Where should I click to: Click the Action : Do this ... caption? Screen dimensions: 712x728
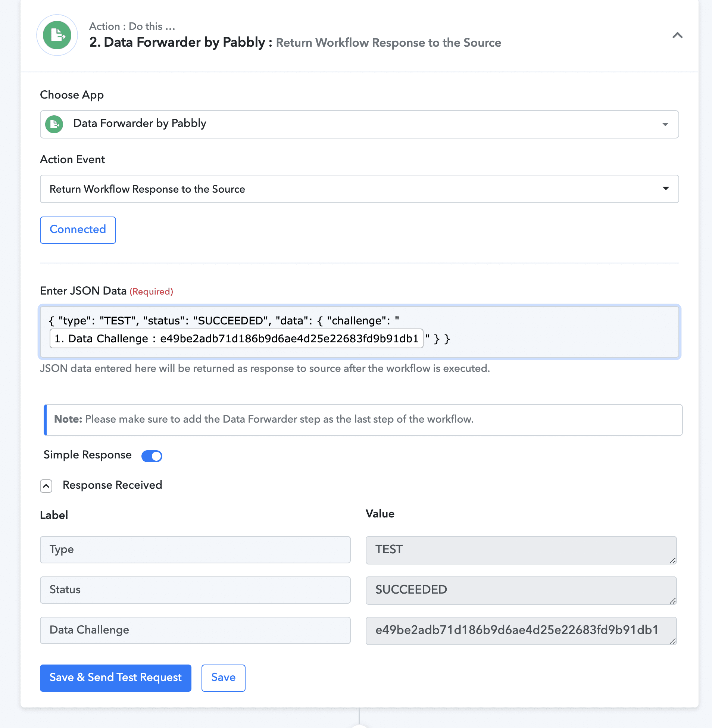pos(132,26)
